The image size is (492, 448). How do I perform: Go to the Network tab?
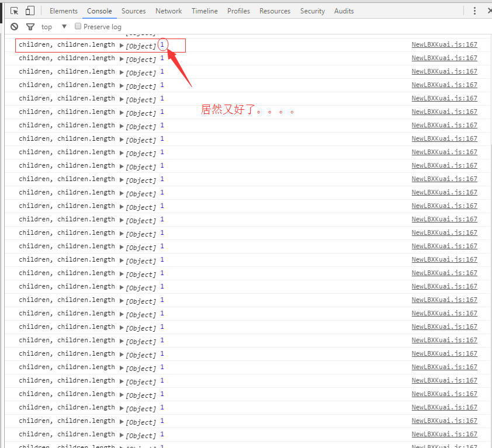point(168,11)
